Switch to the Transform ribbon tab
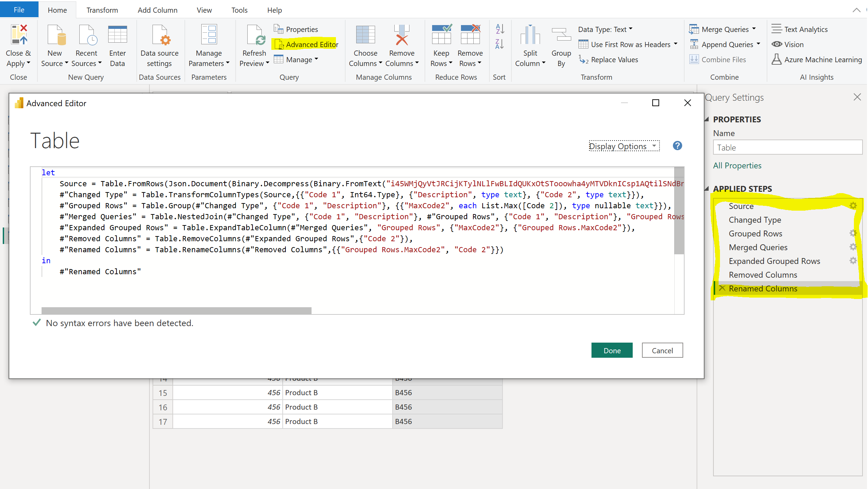 click(102, 10)
